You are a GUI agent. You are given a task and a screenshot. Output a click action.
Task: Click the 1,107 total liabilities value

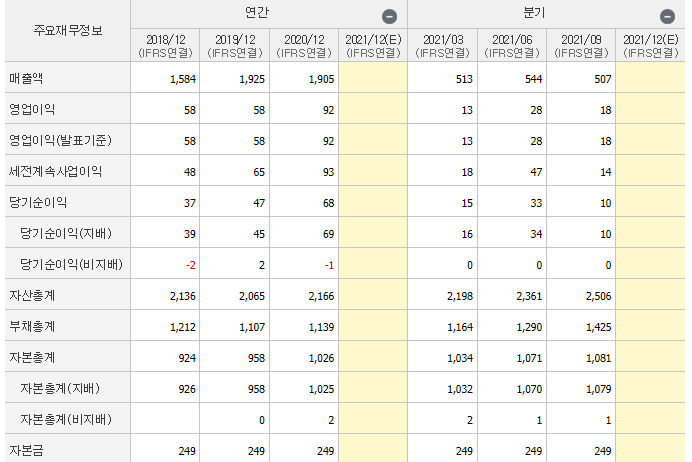coord(252,327)
